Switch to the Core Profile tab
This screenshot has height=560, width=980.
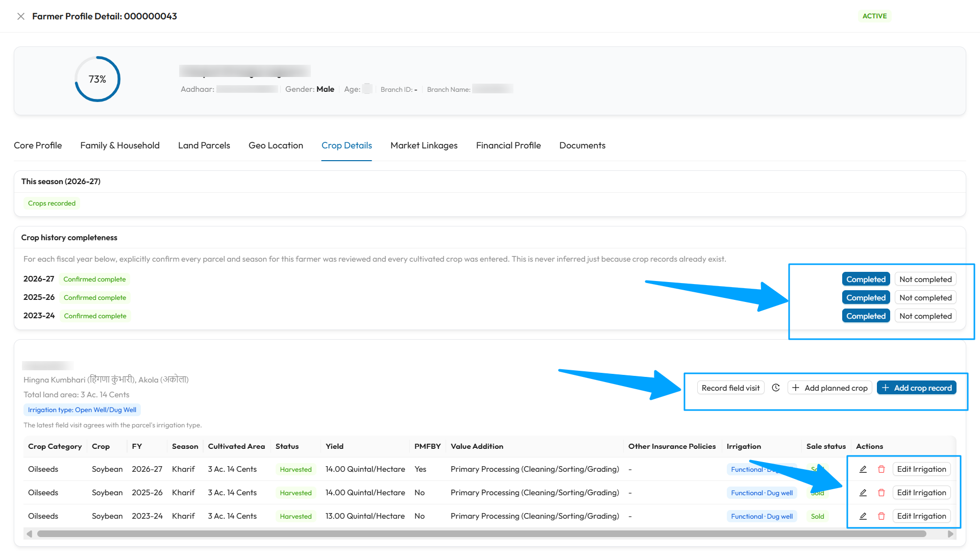[x=38, y=145]
